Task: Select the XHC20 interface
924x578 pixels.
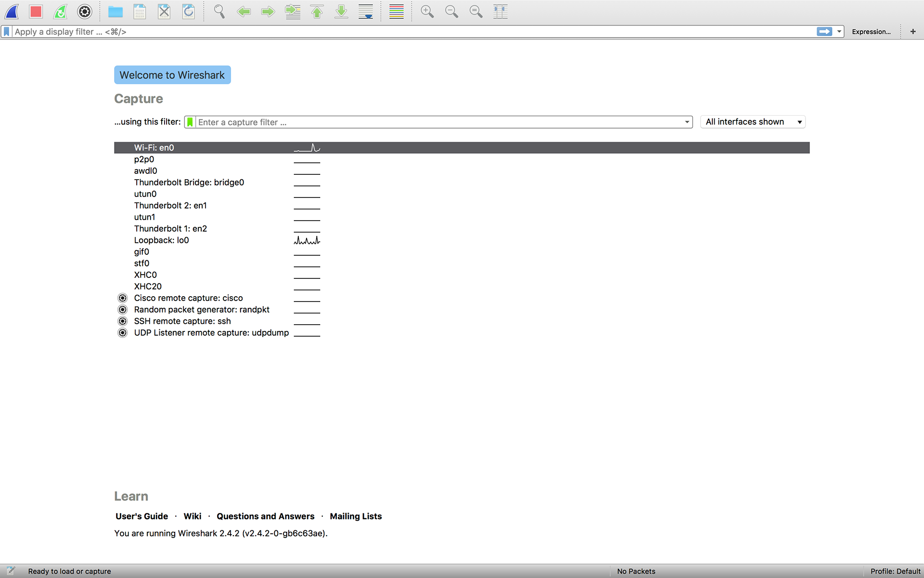Action: coord(462,286)
